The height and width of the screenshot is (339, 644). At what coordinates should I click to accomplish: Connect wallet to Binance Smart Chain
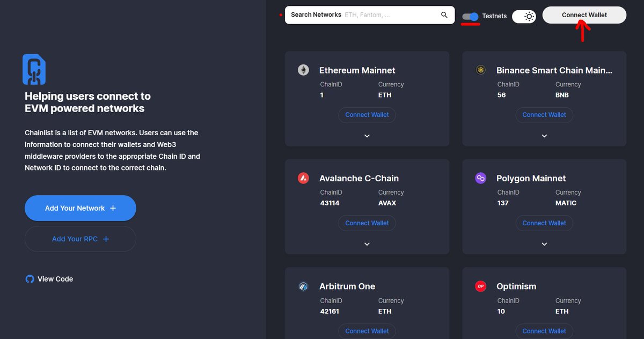[x=544, y=115]
